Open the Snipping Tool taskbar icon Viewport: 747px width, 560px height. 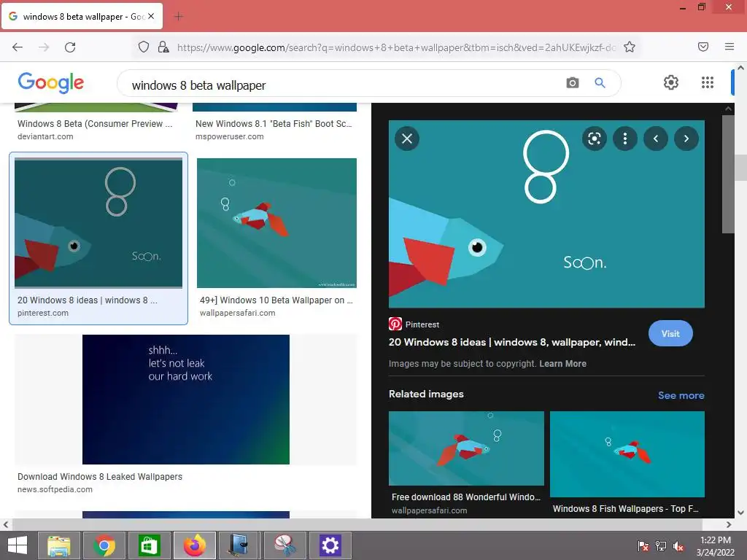coord(285,545)
